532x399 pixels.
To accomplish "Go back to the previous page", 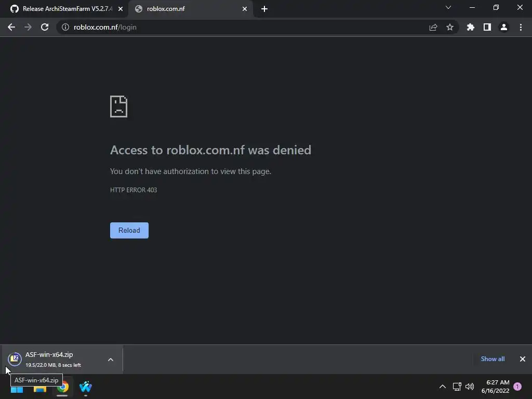I will (11, 27).
